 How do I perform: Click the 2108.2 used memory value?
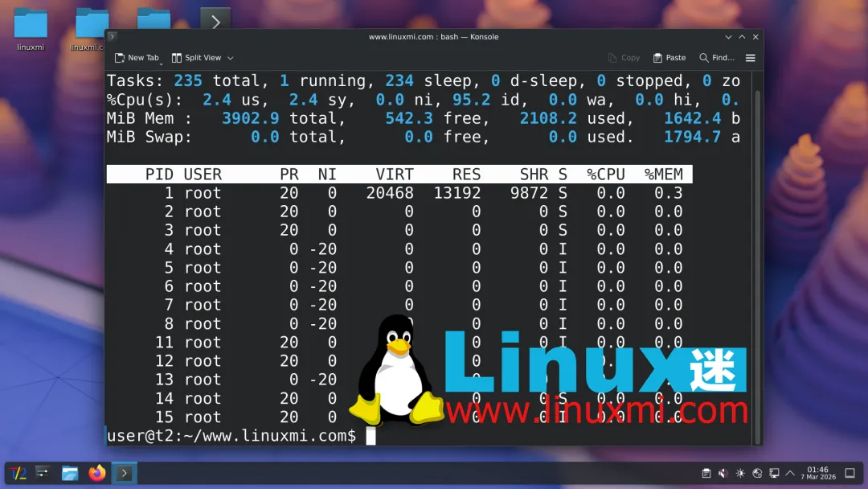coord(548,118)
